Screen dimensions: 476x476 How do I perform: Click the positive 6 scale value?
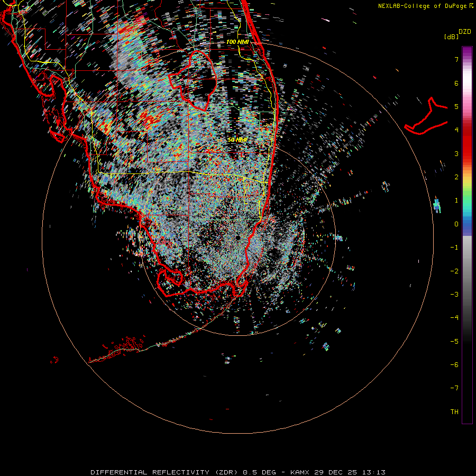456,83
